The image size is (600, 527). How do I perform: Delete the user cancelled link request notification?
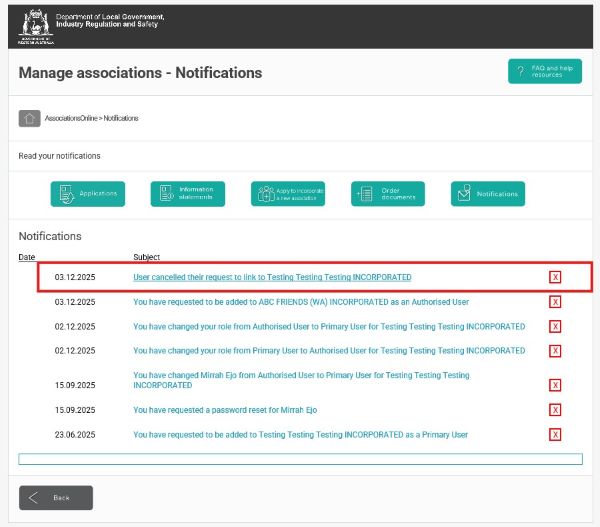[555, 277]
